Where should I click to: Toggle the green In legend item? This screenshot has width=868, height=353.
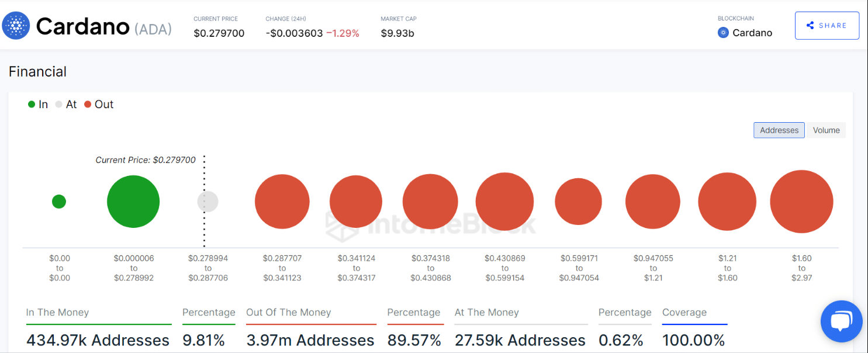38,105
